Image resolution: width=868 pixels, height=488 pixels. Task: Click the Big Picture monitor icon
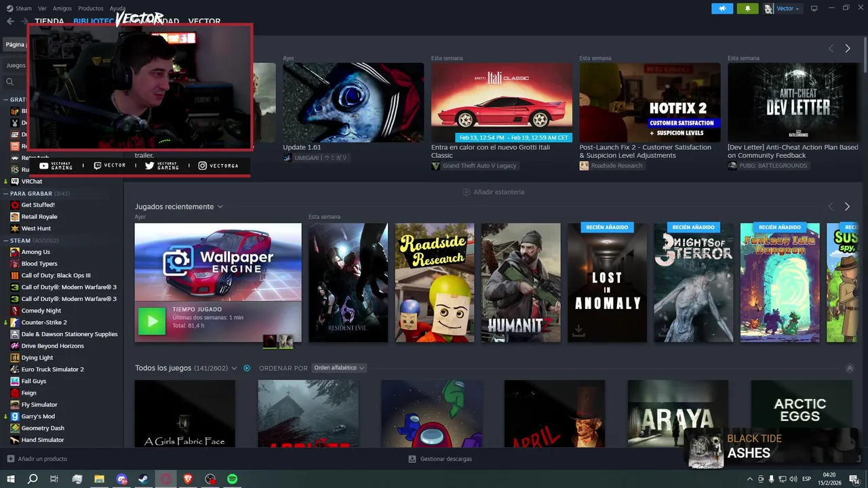point(814,8)
